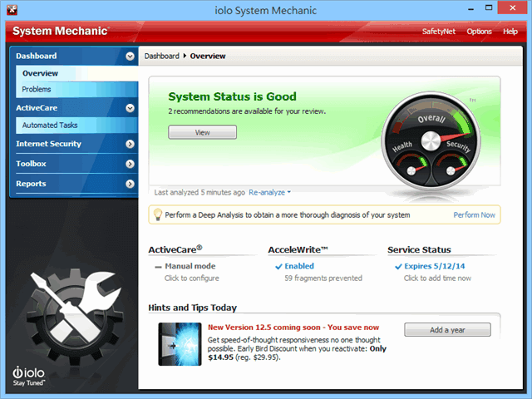Click the checkmark icon beside Expires 5/12/14
This screenshot has height=399, width=532.
tap(398, 267)
